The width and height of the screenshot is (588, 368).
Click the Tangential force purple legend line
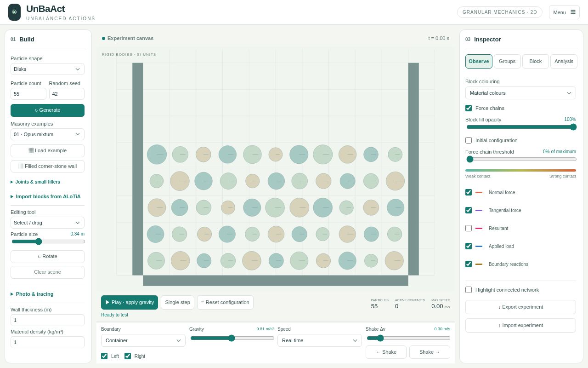tap(479, 210)
